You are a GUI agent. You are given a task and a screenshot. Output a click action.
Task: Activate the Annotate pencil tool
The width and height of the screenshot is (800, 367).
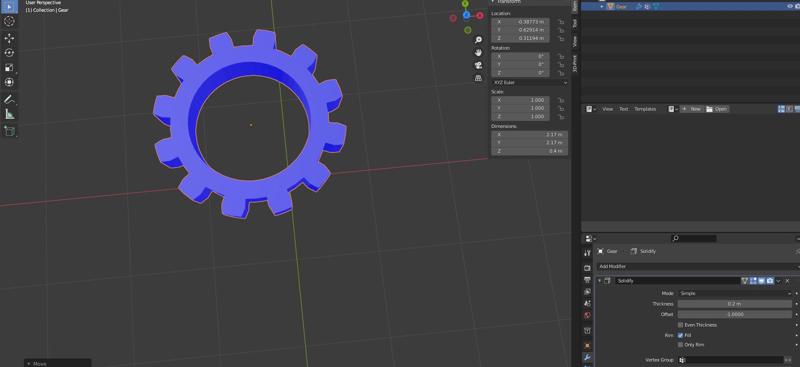pos(9,99)
